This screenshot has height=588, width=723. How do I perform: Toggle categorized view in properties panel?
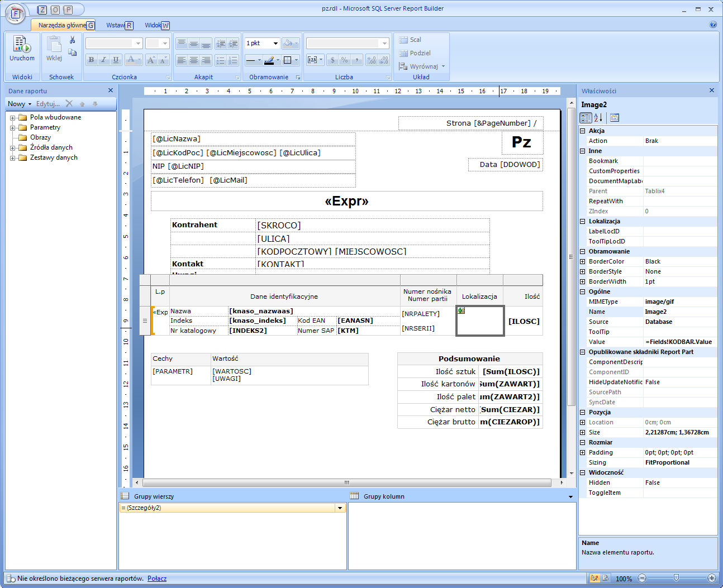pos(586,118)
